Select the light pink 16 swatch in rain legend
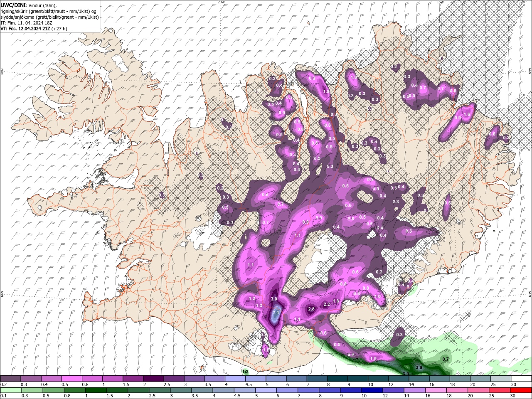The width and height of the screenshot is (532, 399). click(436, 390)
